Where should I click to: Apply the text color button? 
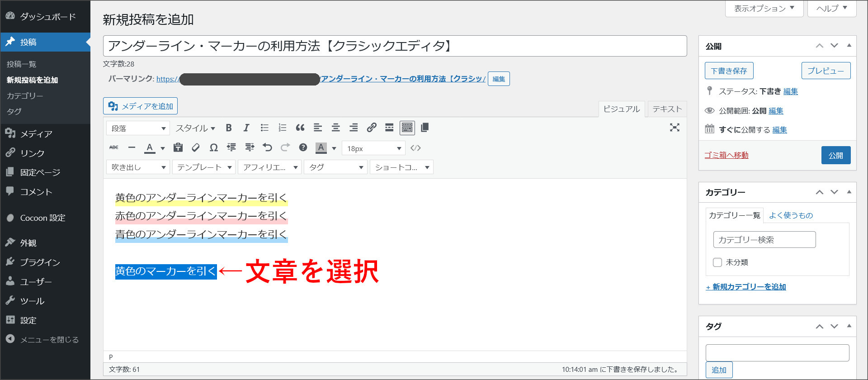coord(150,147)
